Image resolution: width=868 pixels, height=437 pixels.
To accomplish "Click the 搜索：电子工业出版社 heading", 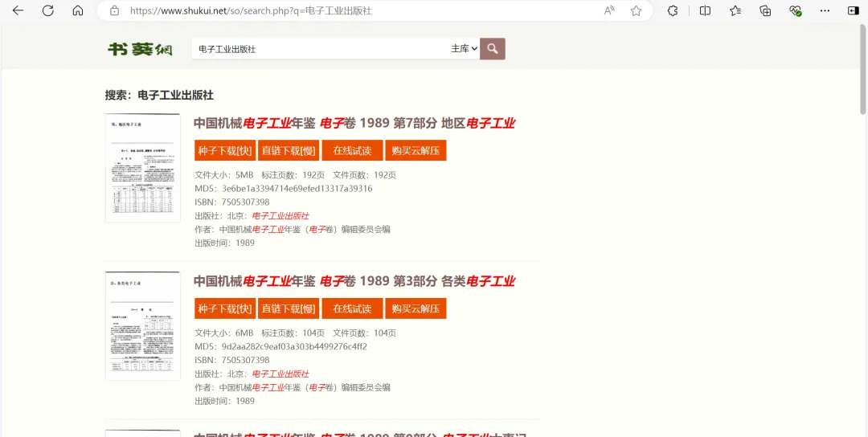I will 159,95.
